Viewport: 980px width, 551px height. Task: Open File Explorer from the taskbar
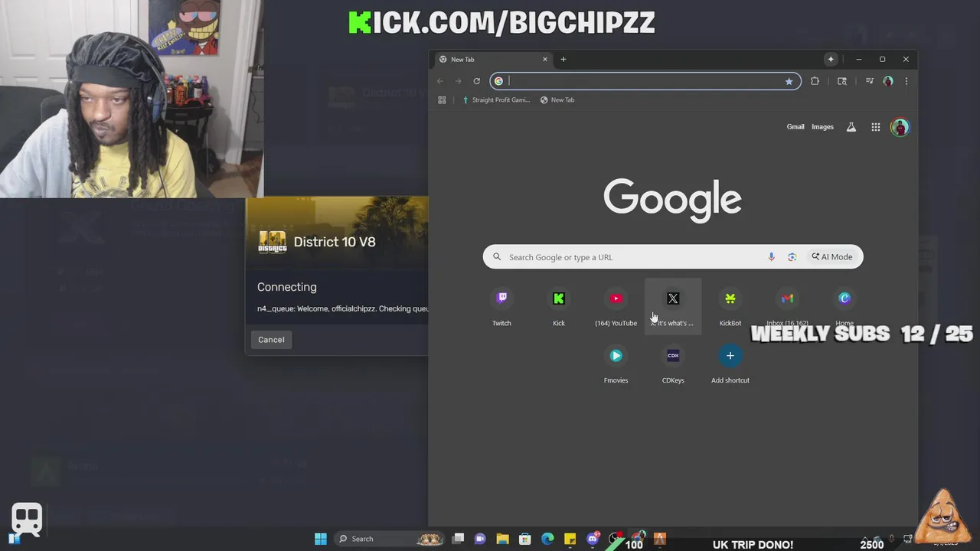pos(502,539)
